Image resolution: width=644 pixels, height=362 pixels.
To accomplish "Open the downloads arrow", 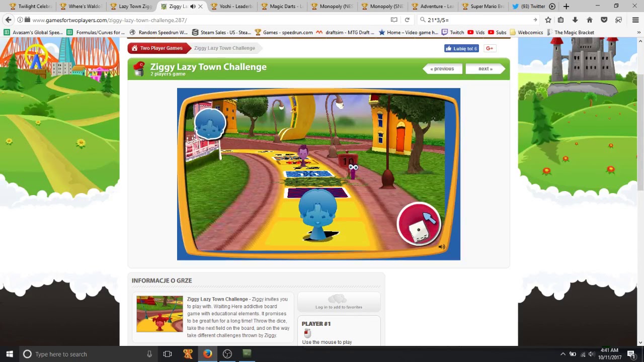I will 575,20.
